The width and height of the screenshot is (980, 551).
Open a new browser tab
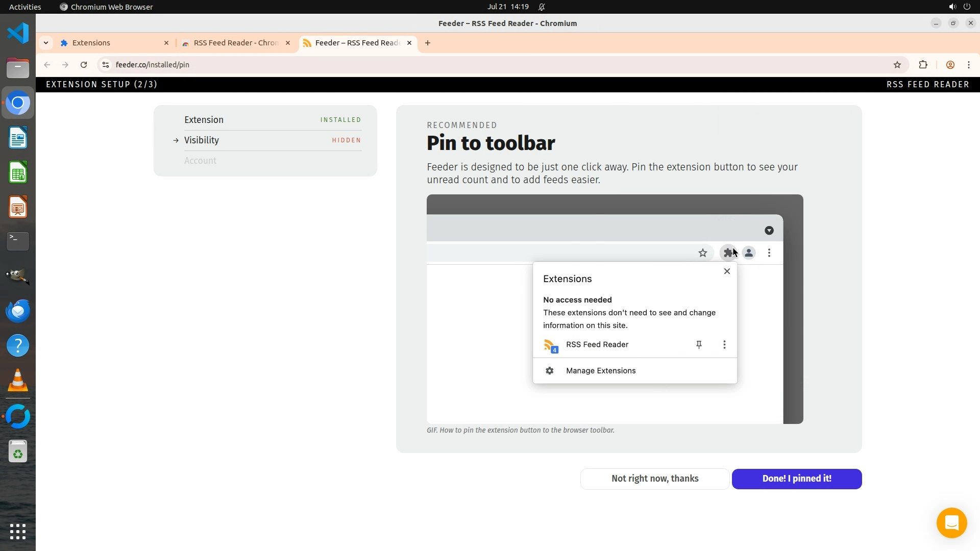click(x=428, y=43)
